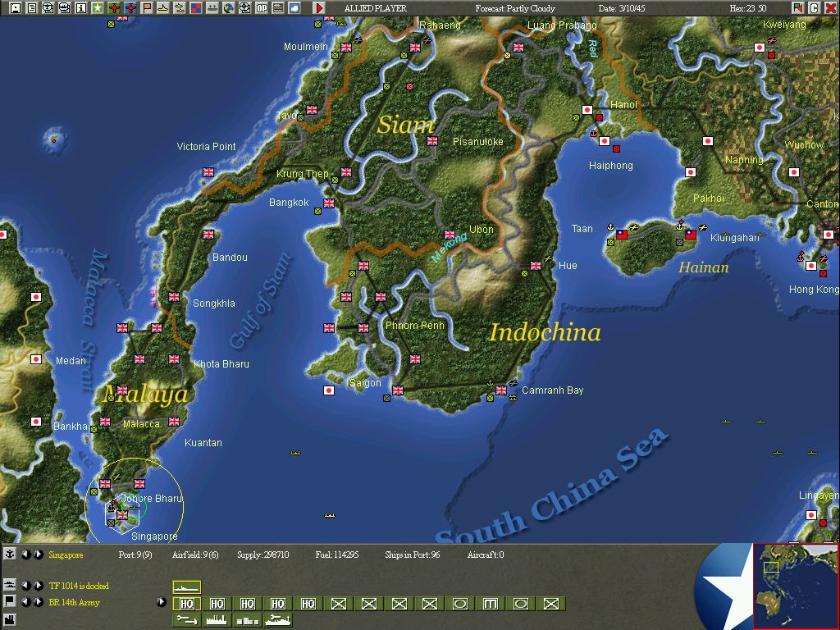The height and width of the screenshot is (630, 840).
Task: Select the Victoria Point base flag
Action: click(x=208, y=172)
